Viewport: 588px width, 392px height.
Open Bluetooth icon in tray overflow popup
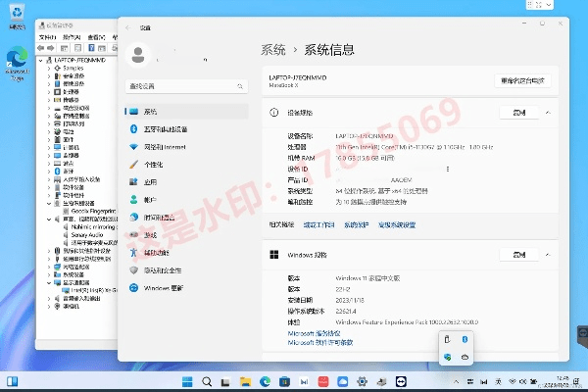click(x=465, y=339)
